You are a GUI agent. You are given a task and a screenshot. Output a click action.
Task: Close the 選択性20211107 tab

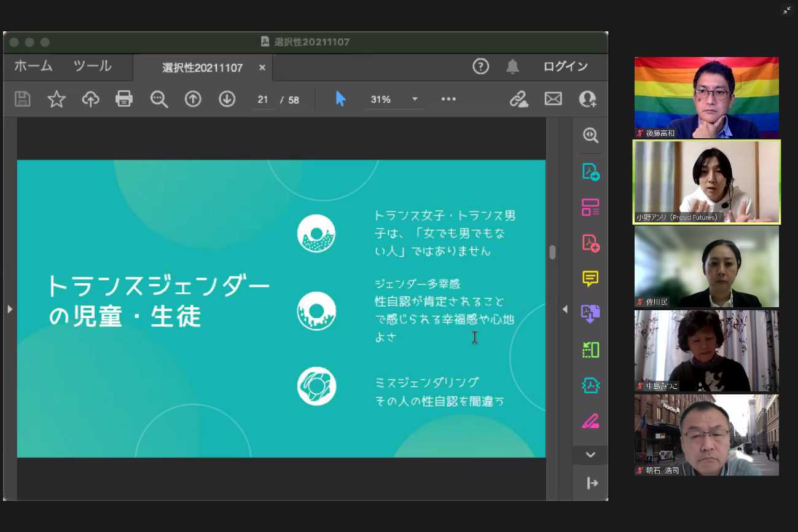point(262,68)
